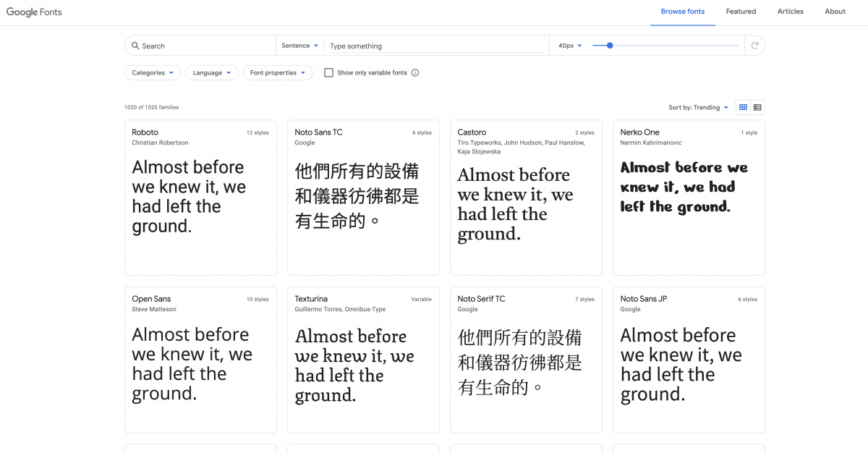The height and width of the screenshot is (453, 868).
Task: Click the '1 style' label on Nerko One
Action: coord(749,132)
